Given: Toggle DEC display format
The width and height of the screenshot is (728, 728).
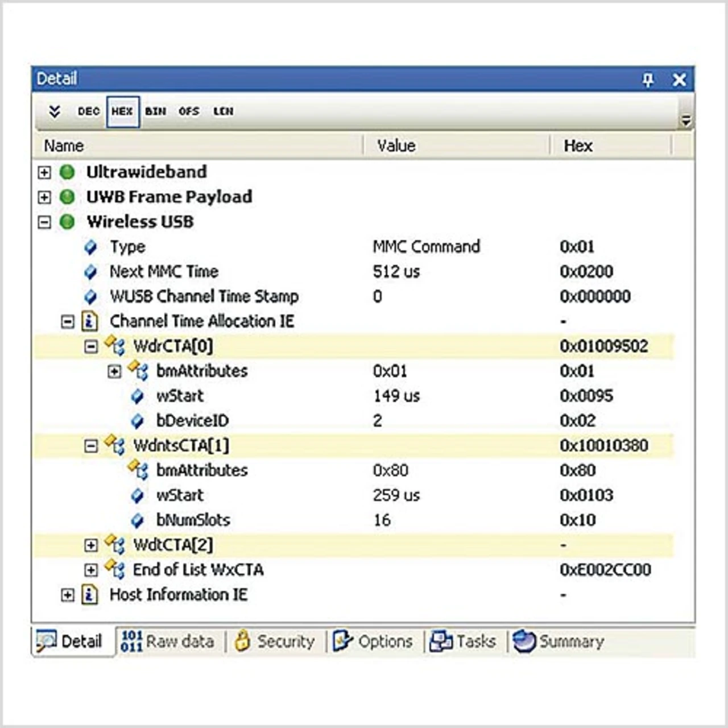Looking at the screenshot, I should (89, 111).
